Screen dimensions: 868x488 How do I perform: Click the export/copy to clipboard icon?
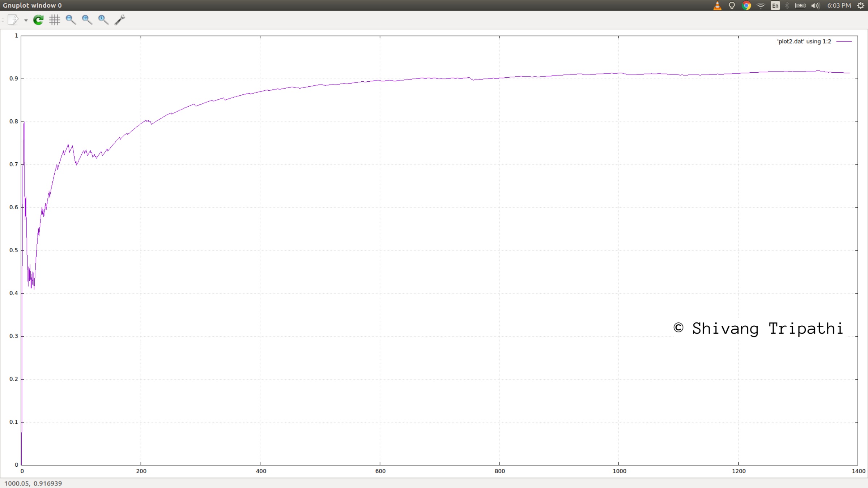(13, 20)
